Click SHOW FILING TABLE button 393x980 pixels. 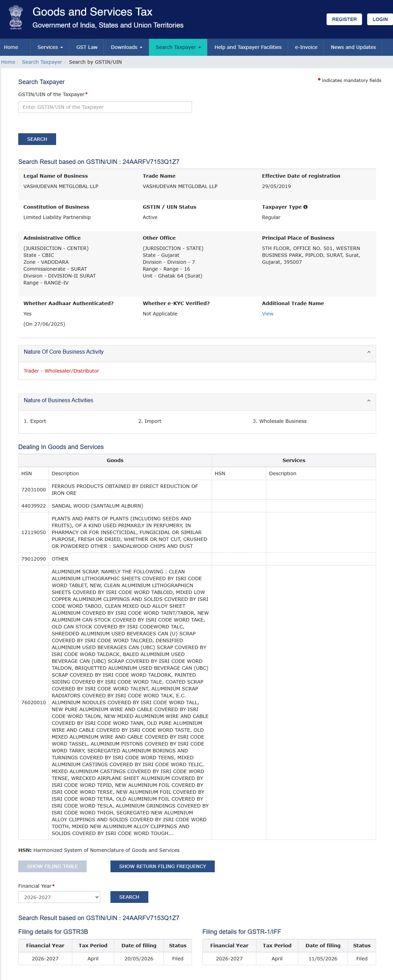(52, 866)
